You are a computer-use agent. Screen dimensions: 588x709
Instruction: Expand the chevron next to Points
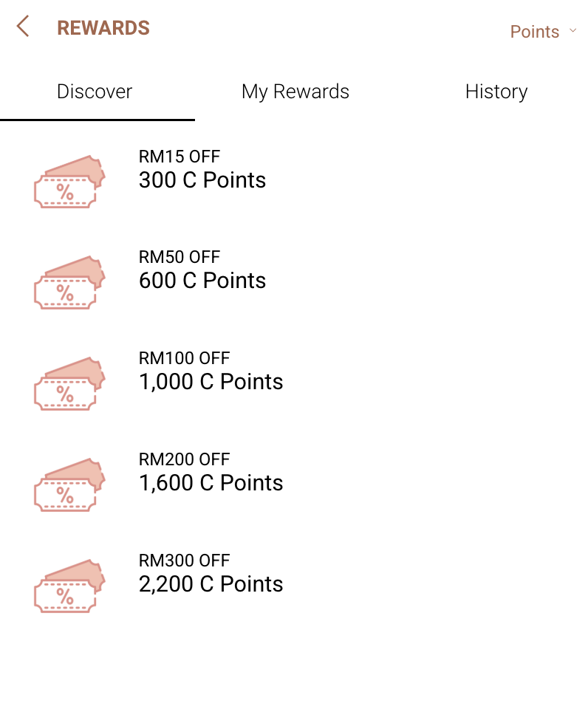point(572,31)
